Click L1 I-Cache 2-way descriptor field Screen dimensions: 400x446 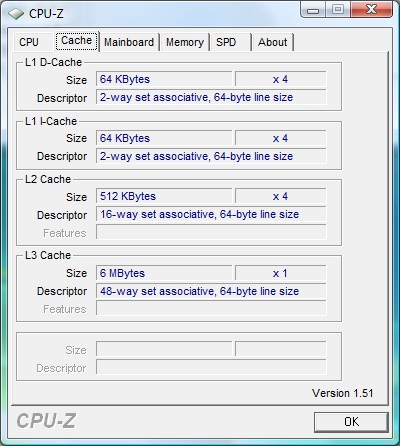coord(211,156)
